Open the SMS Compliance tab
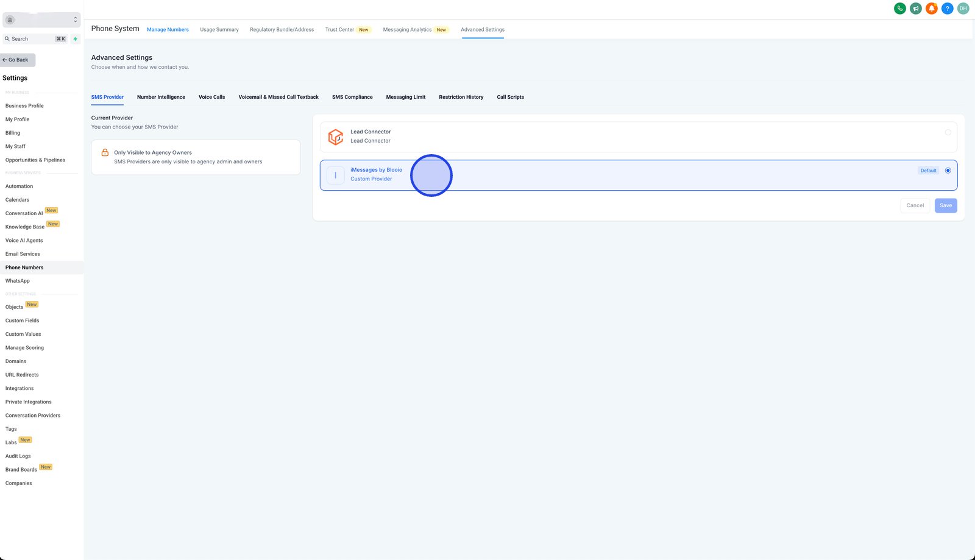This screenshot has width=975, height=560. [352, 97]
